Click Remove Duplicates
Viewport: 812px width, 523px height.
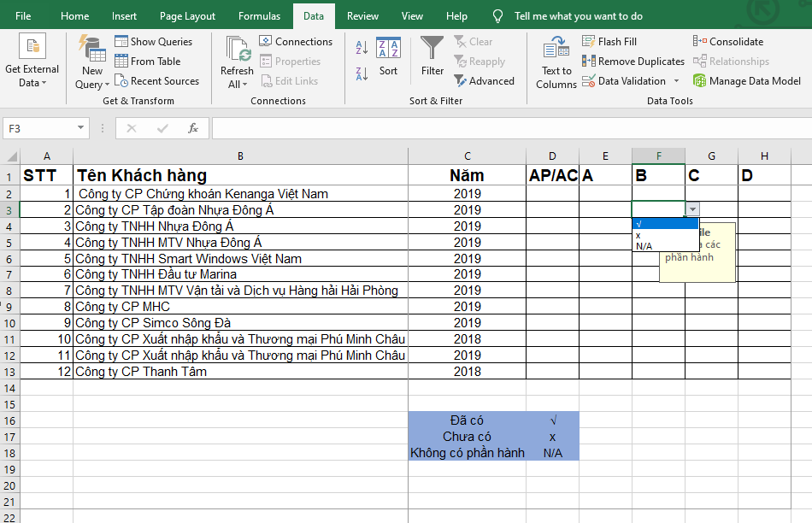[x=633, y=62]
